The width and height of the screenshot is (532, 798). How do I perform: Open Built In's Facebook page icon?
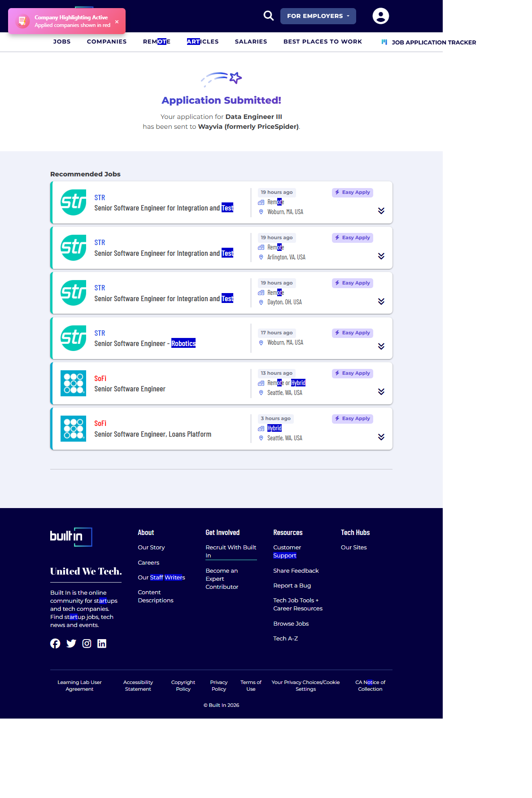pyautogui.click(x=55, y=644)
